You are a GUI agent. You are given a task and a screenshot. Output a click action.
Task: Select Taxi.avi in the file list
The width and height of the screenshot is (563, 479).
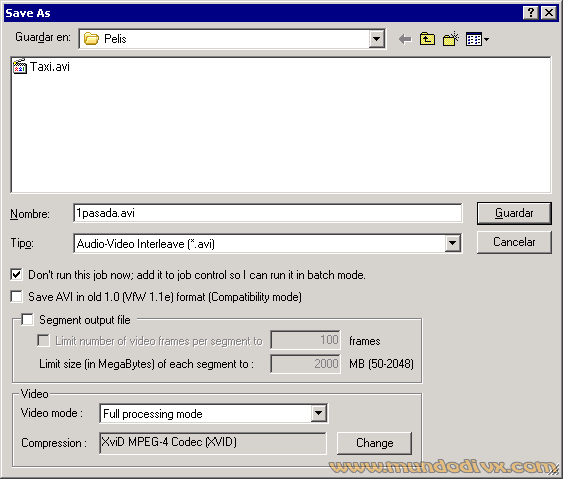42,67
